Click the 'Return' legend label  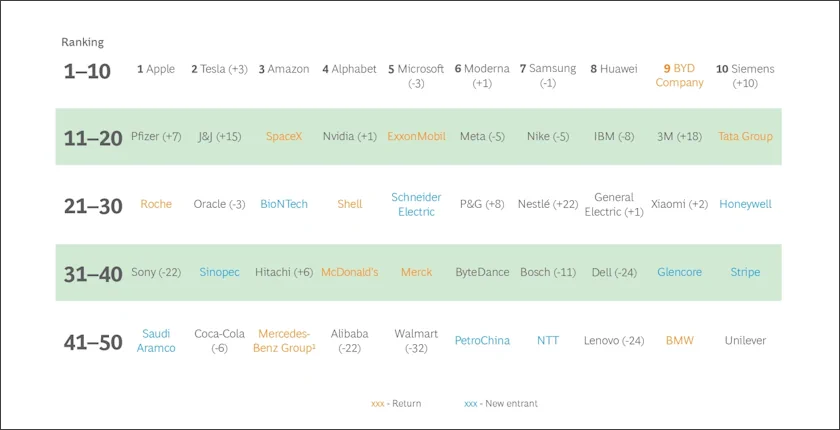tap(396, 403)
